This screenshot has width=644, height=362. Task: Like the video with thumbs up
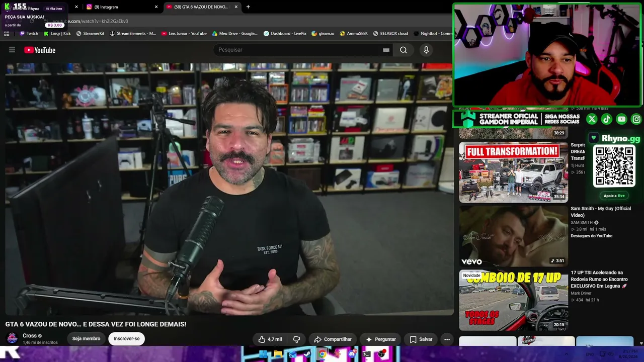click(x=270, y=339)
